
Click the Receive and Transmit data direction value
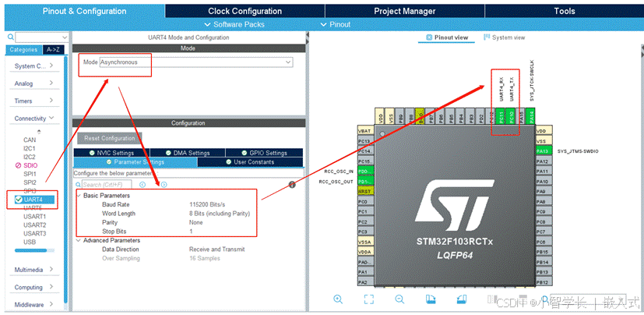(216, 250)
